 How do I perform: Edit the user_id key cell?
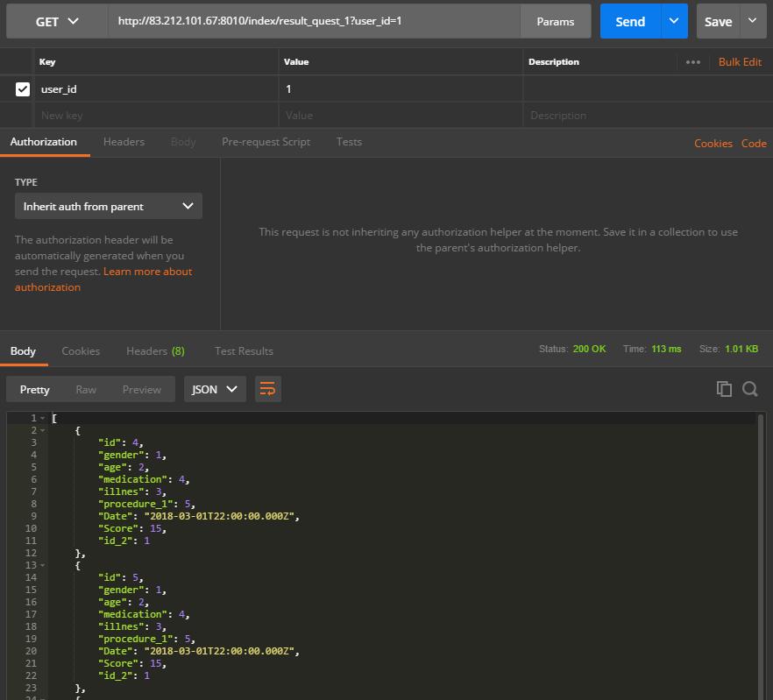click(156, 89)
